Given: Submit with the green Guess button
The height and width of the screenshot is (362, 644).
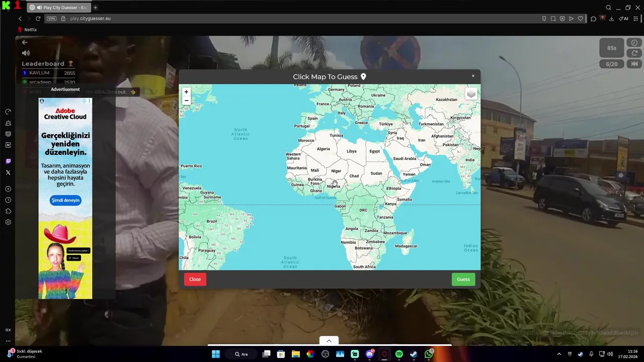Looking at the screenshot, I should 463,279.
